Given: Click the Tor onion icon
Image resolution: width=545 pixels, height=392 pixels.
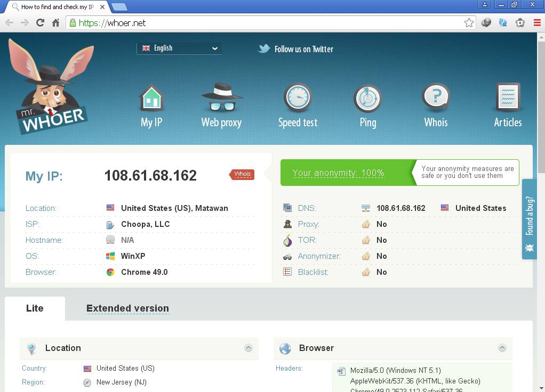Looking at the screenshot, I should tap(287, 240).
